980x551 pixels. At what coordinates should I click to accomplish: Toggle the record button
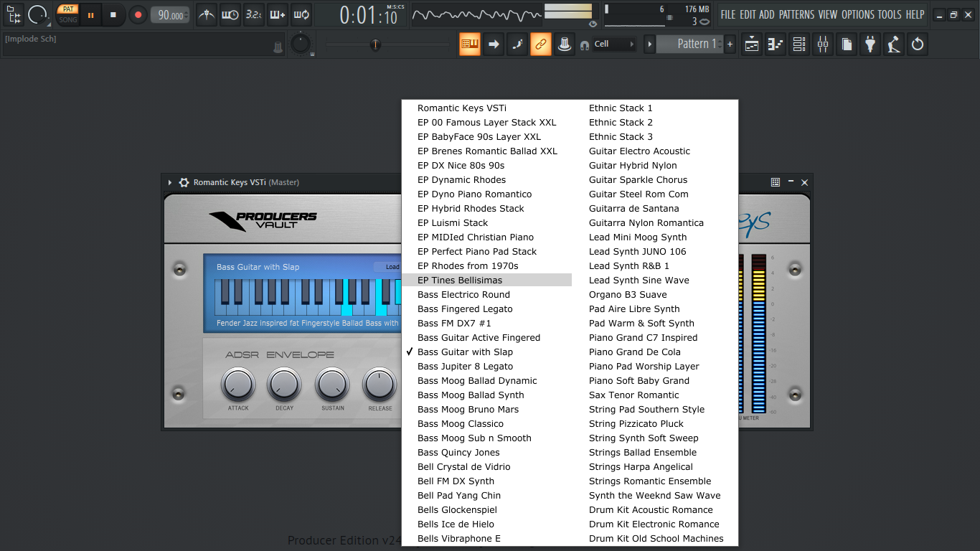pyautogui.click(x=138, y=14)
